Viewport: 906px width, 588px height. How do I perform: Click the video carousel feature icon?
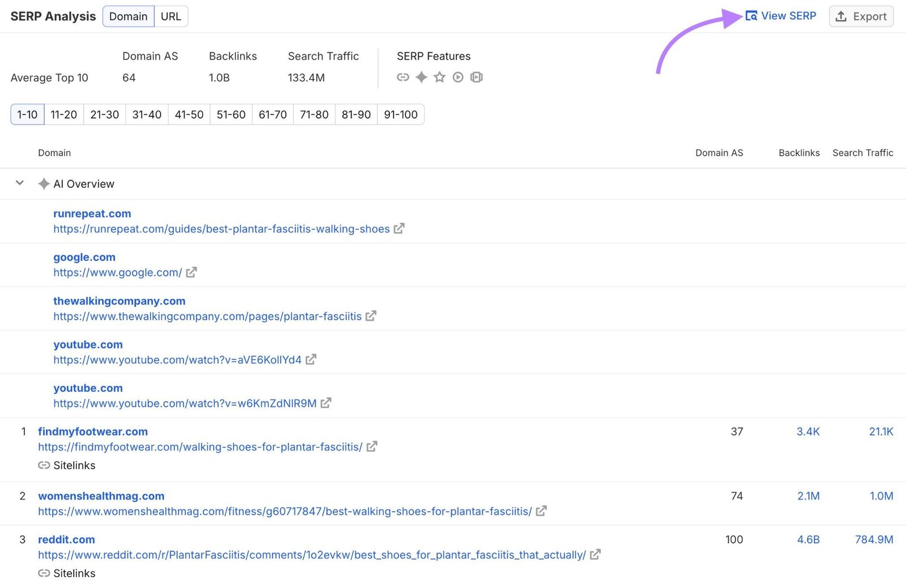[x=477, y=77]
